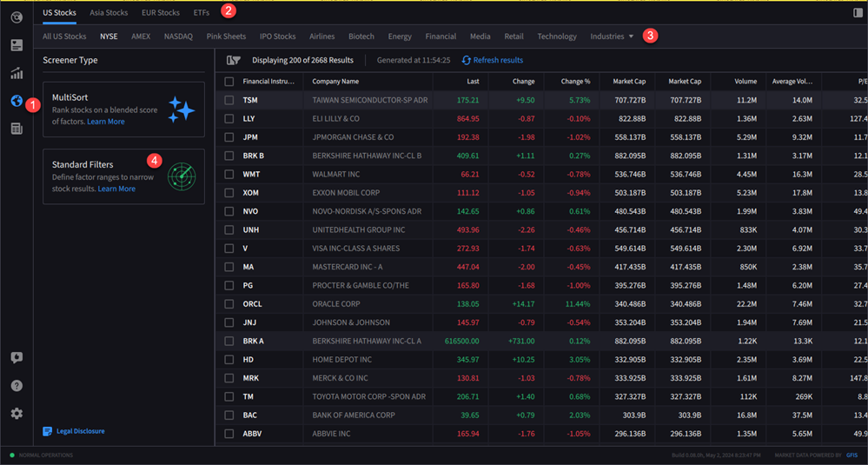Select the Biotech filter
868x465 pixels.
pos(361,37)
